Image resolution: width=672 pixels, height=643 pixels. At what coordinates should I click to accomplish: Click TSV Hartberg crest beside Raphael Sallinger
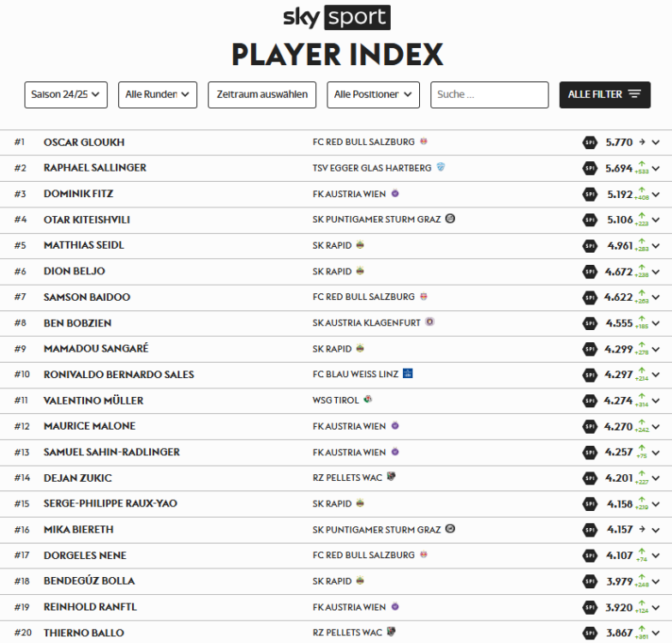(441, 167)
